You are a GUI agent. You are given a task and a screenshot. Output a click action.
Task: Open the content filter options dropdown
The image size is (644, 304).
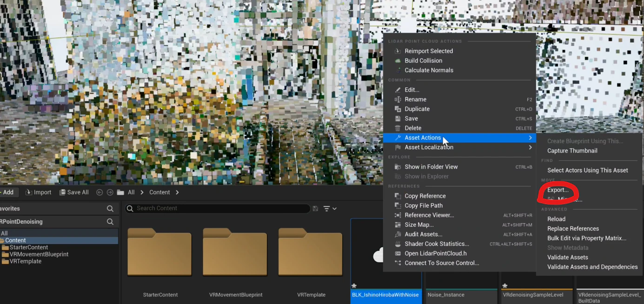(x=330, y=209)
